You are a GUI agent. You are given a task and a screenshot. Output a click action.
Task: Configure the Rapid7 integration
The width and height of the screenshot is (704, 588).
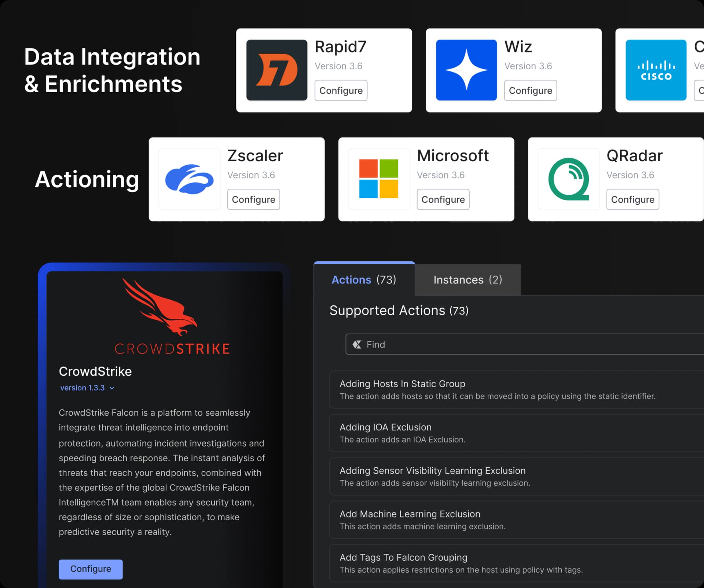coord(341,90)
